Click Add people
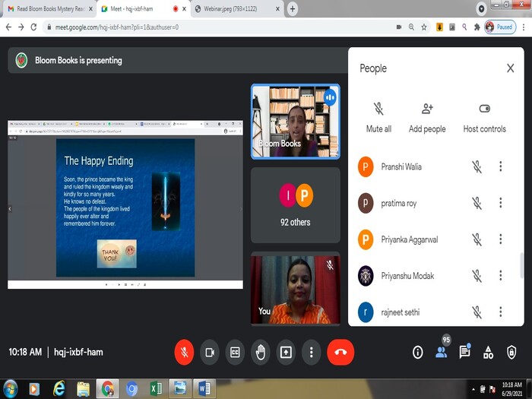 (427, 117)
